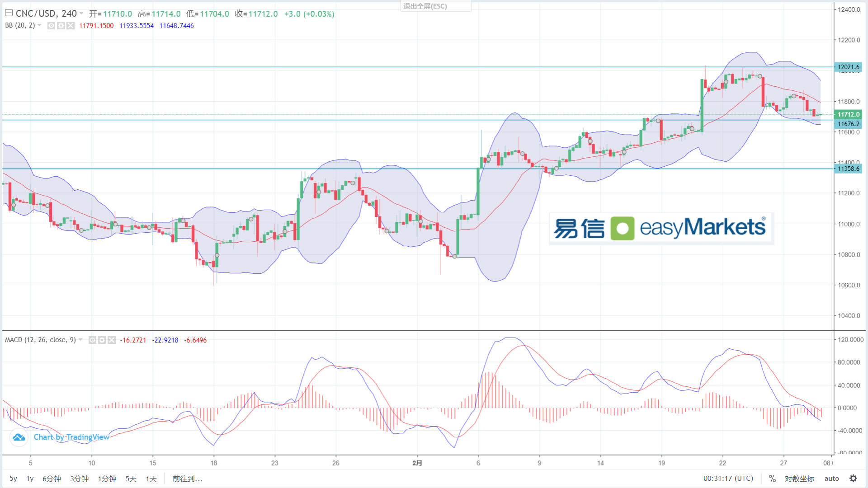Click the MACD value -22.9218
This screenshot has width=868, height=488.
click(165, 340)
